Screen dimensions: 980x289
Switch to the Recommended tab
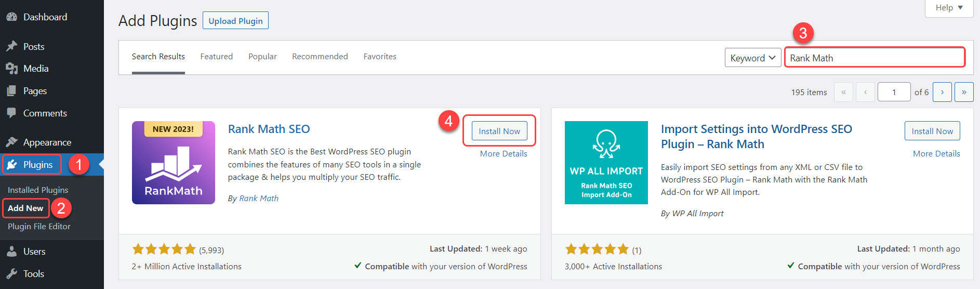[320, 57]
